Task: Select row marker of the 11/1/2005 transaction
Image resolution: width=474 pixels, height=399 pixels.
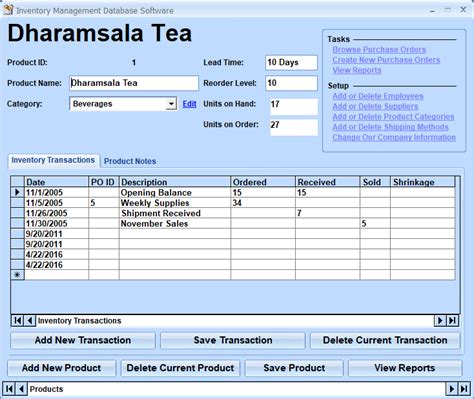Action: point(17,192)
